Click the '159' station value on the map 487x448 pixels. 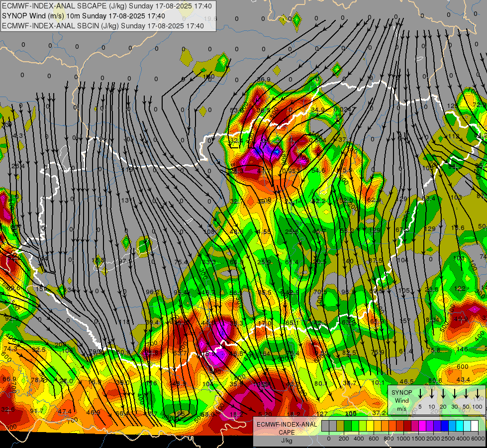point(41,289)
